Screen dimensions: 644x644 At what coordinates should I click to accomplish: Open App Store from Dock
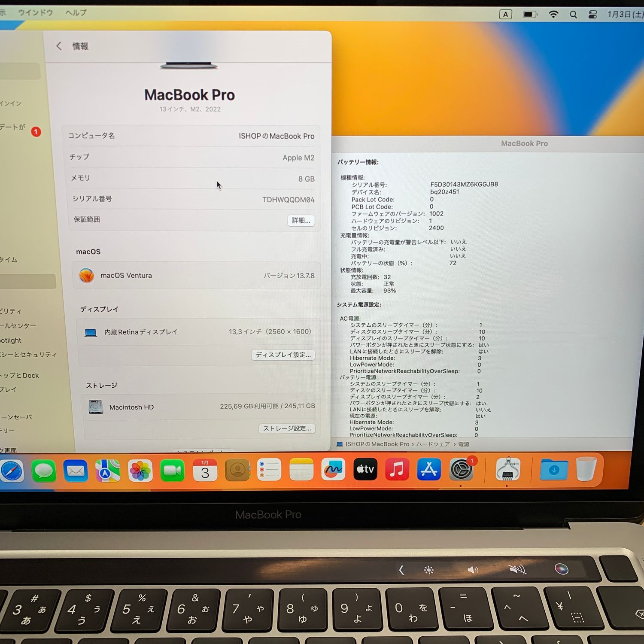coord(429,469)
